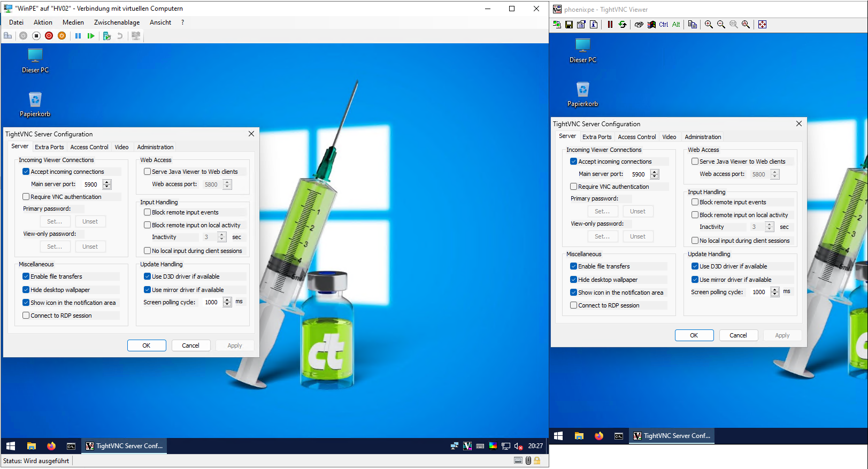Open the Zwischenablage menu

click(x=117, y=22)
